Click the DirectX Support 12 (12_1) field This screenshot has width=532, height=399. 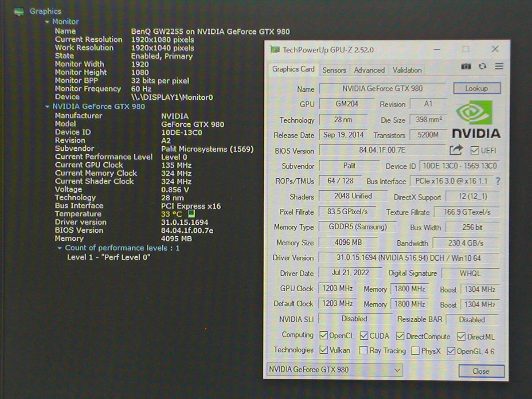tap(472, 197)
